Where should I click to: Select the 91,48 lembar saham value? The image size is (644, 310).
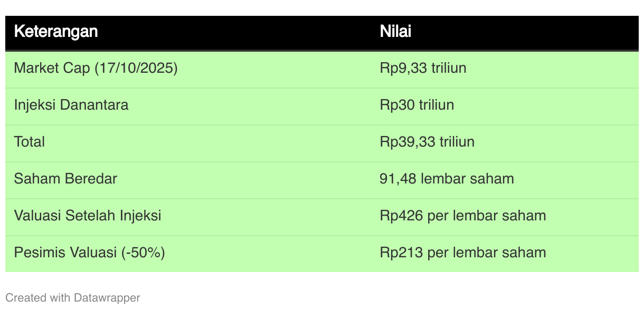(x=447, y=179)
